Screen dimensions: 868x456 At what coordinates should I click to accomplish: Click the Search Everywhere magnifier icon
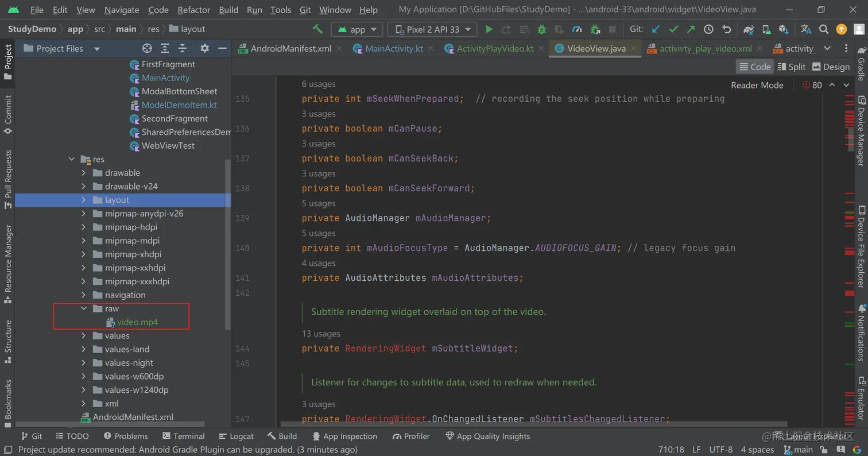click(x=823, y=29)
